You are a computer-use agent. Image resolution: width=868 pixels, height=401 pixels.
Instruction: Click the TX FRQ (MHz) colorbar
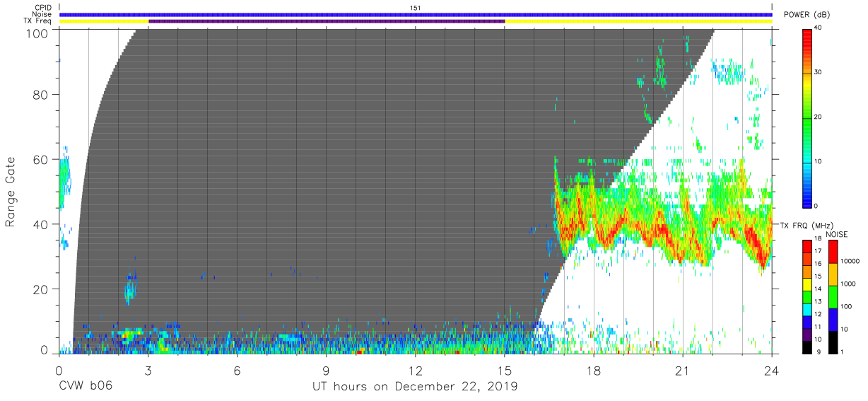(x=807, y=296)
